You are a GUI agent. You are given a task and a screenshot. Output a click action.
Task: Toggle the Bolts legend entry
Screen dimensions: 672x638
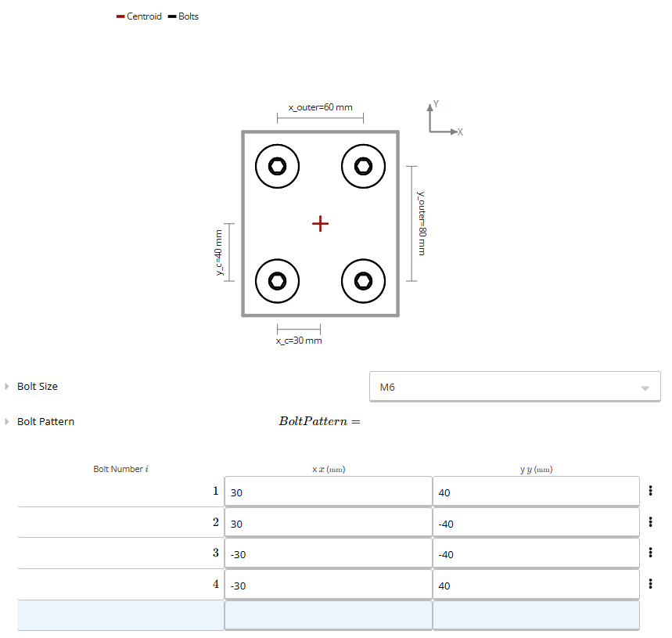point(183,16)
